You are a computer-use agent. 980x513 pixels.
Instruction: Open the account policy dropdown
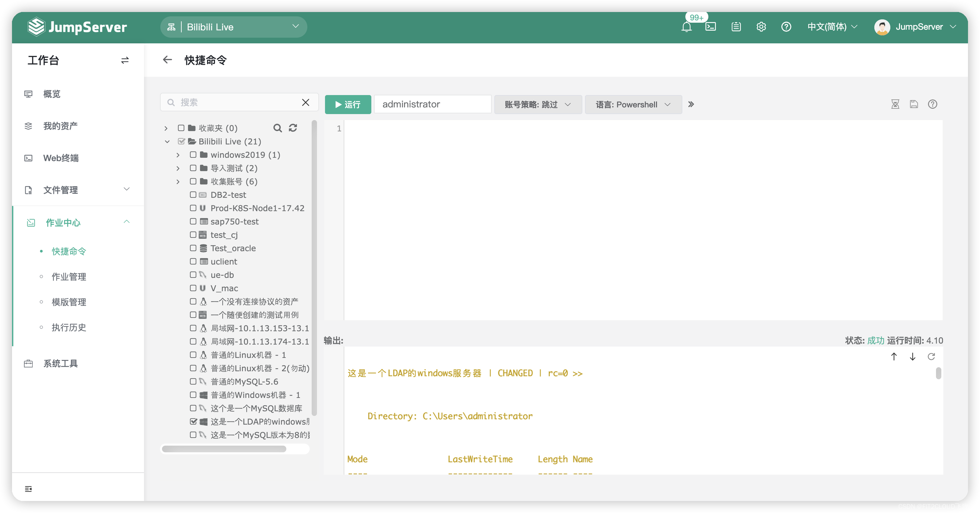tap(538, 105)
